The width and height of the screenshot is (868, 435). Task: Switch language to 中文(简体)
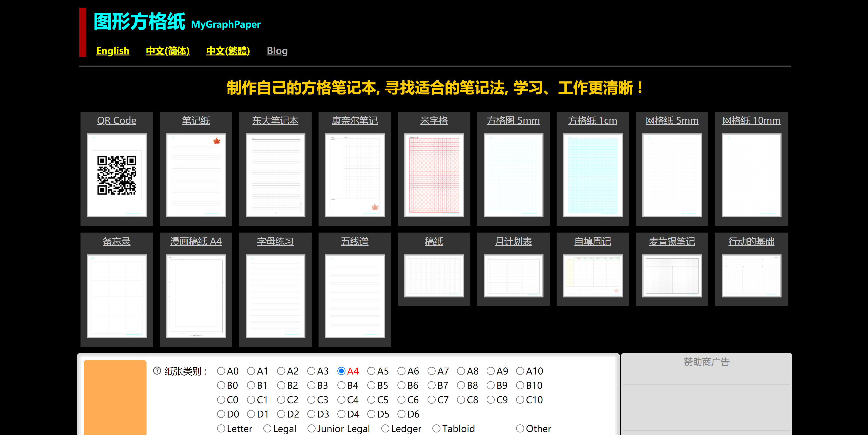pyautogui.click(x=168, y=51)
